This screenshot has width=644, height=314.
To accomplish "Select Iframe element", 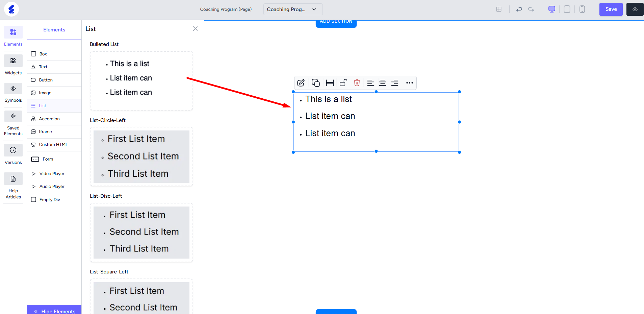I will click(x=54, y=132).
